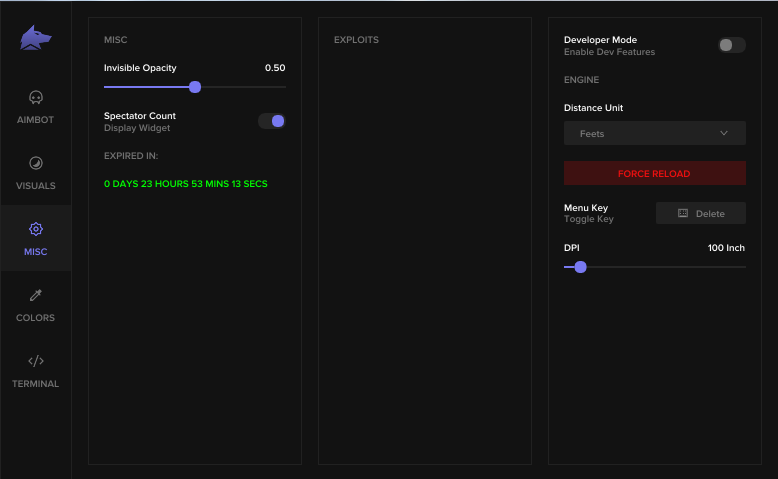This screenshot has width=778, height=479.
Task: Click the chevron arrow on the Feets dropdown
Action: point(725,133)
